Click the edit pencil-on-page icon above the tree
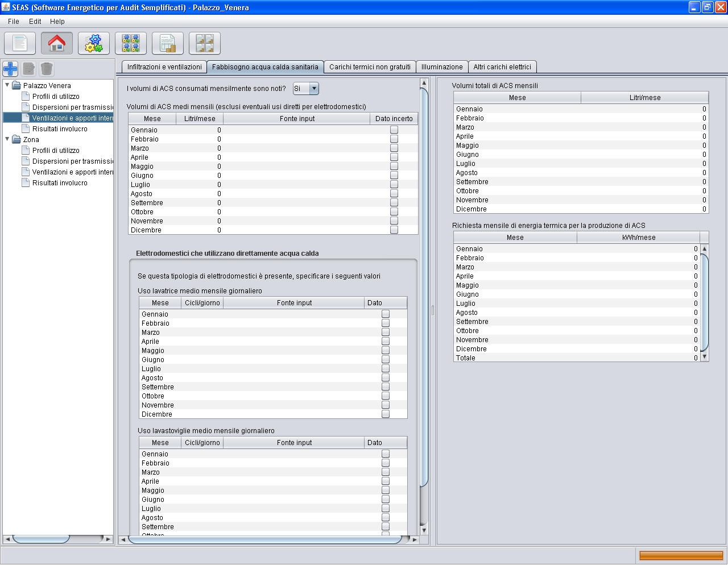The image size is (728, 565). click(x=29, y=69)
